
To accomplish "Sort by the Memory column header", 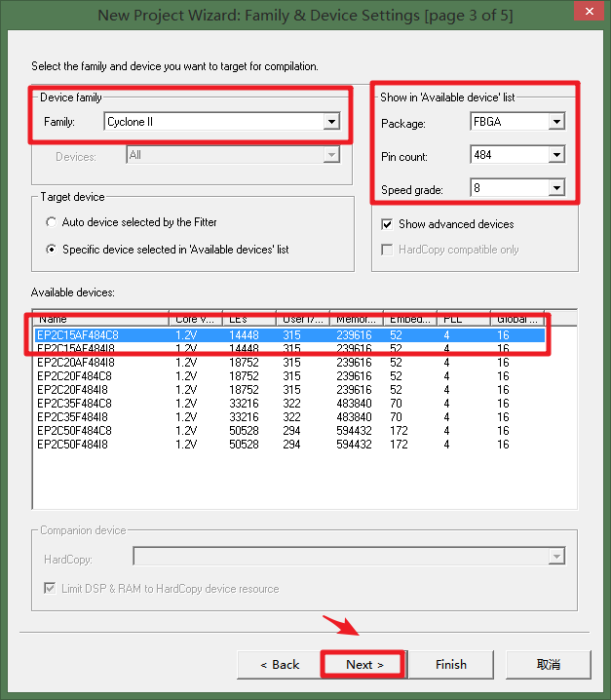I will (x=356, y=319).
